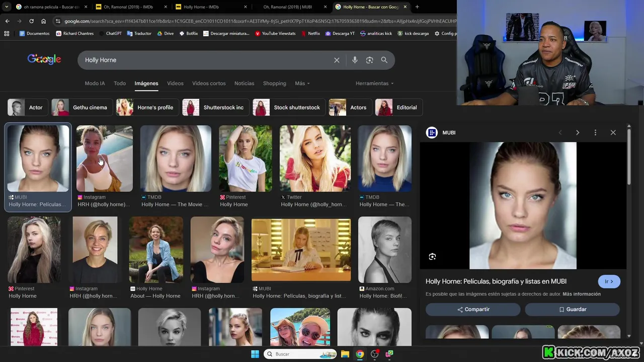This screenshot has width=644, height=362.
Task: Click MUBI logo in preview header
Action: pyautogui.click(x=432, y=133)
